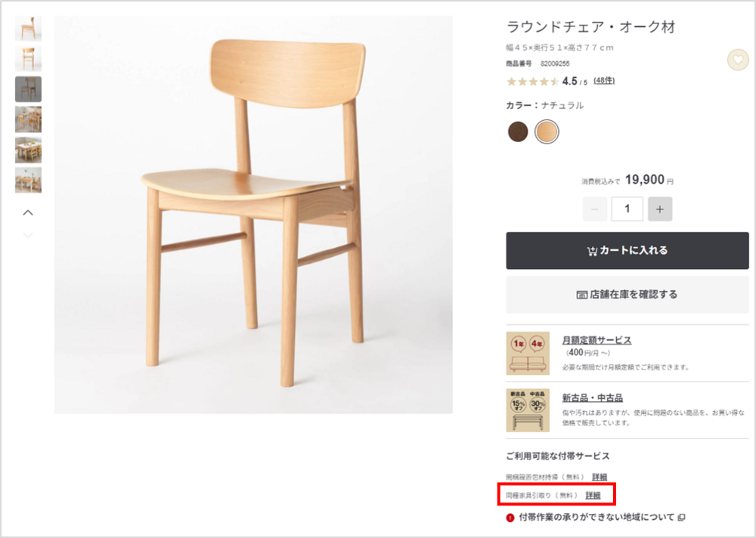The width and height of the screenshot is (756, 538).
Task: Open 詳細 link for 同種家具引取り
Action: pos(593,496)
